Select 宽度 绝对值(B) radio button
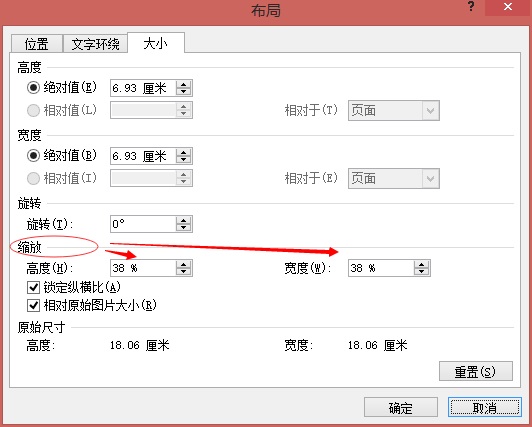This screenshot has width=532, height=427. 33,156
